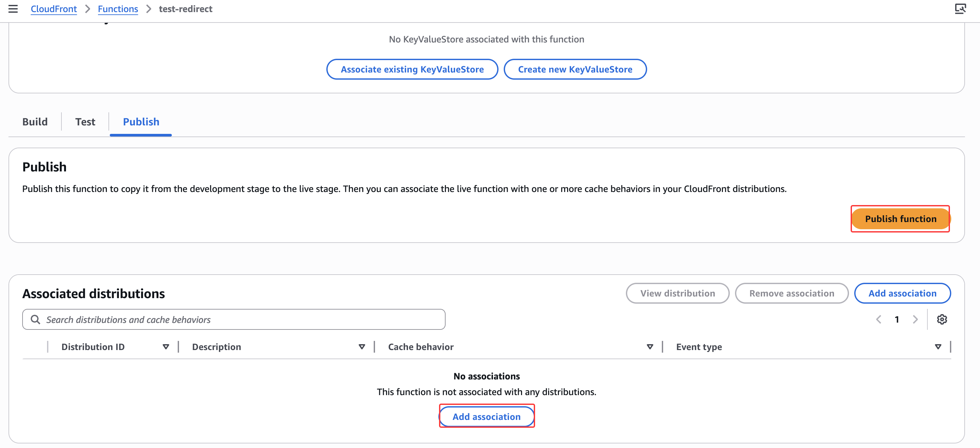Screen dimensions: 980x448
Task: Click the orange Publish function button
Action: [900, 219]
